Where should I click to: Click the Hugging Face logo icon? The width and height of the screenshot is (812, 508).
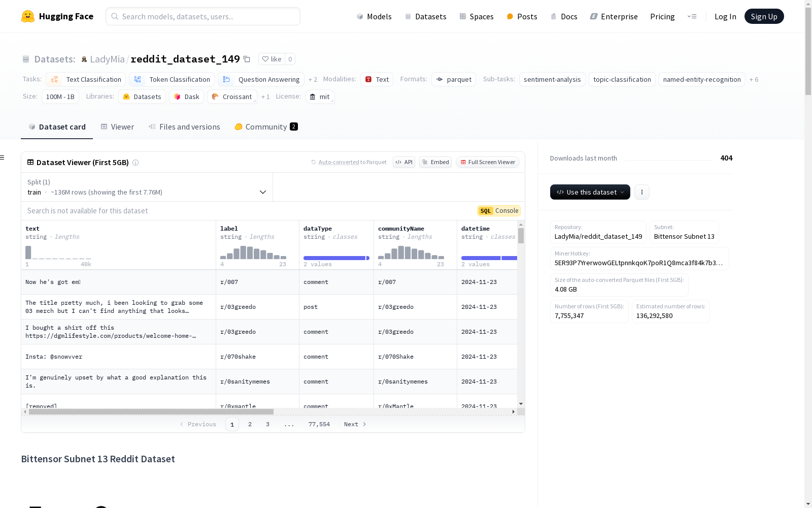click(28, 16)
